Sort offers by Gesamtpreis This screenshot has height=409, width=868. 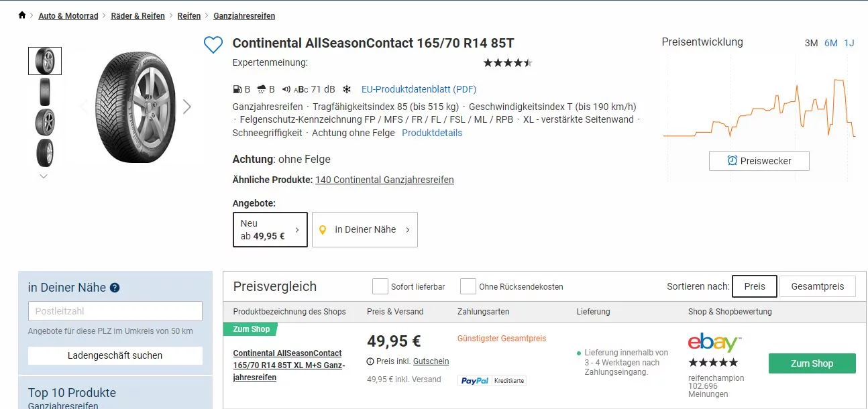tap(817, 286)
